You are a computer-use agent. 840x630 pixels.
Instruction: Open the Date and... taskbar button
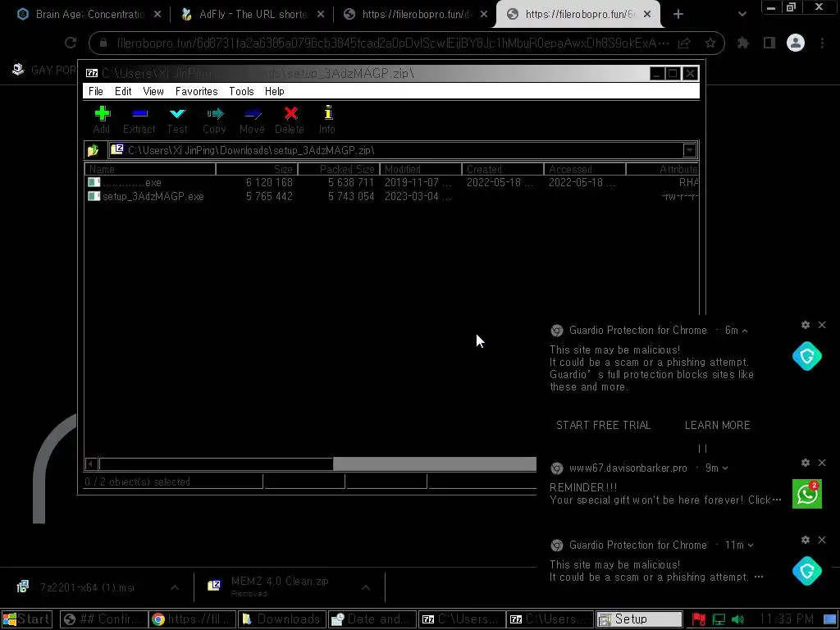(x=372, y=620)
